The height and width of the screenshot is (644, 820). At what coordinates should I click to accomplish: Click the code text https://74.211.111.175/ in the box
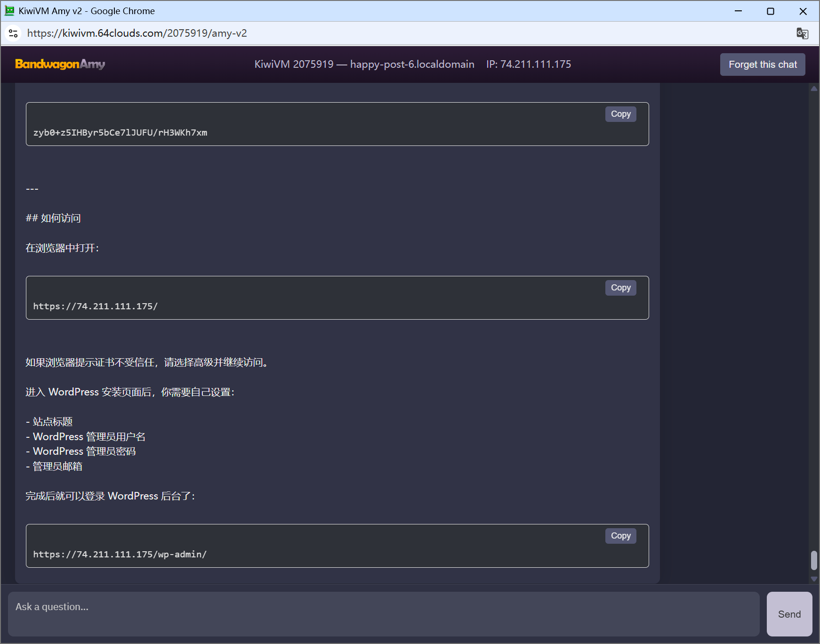click(96, 306)
